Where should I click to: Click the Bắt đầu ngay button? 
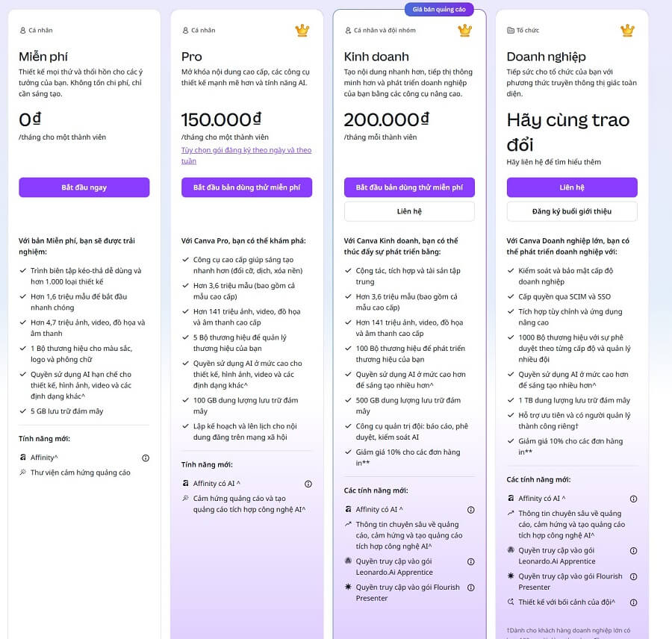pyautogui.click(x=84, y=187)
